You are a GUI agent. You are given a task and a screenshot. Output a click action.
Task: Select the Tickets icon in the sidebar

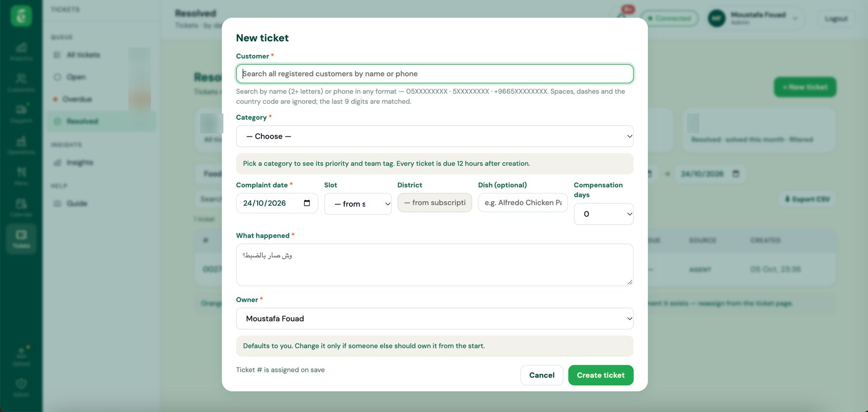click(x=21, y=239)
